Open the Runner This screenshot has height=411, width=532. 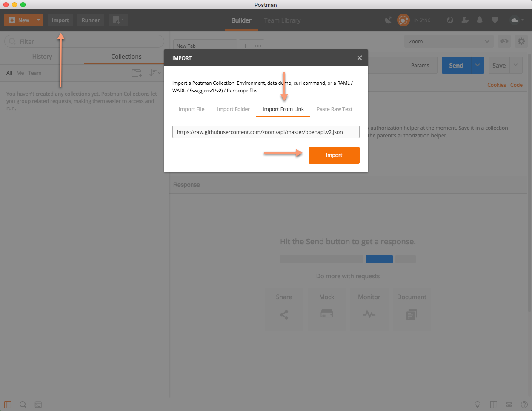pos(91,20)
